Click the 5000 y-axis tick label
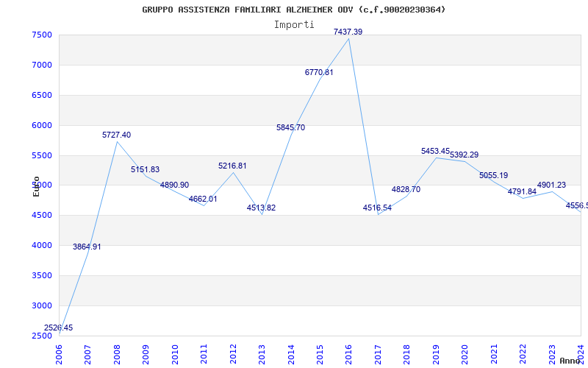This screenshot has width=588, height=368. 42,185
